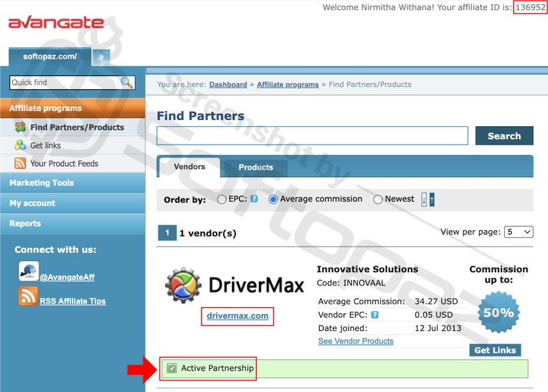The image size is (548, 392).
Task: Click the Avangate logo
Action: coord(56,22)
